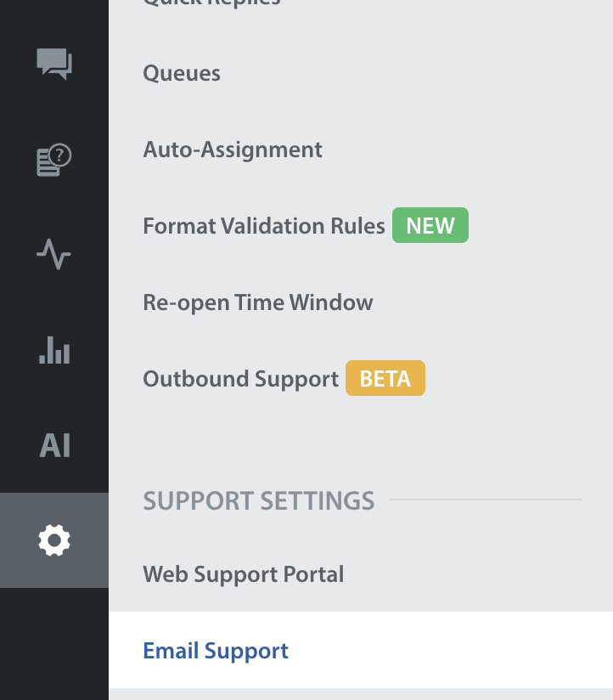Open the conversations chat bubbles icon
613x700 pixels.
pos(54,64)
